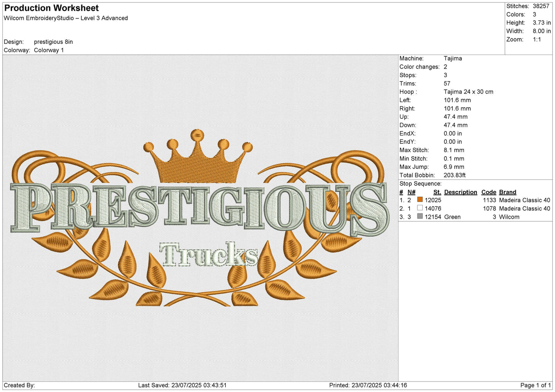Select thread code 1078
555x392 pixels.
coord(490,208)
